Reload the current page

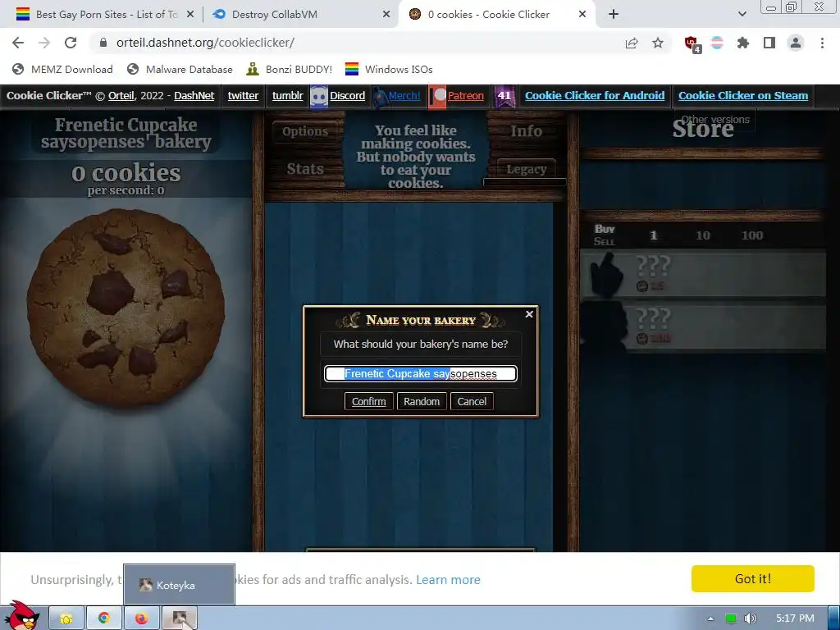point(71,43)
